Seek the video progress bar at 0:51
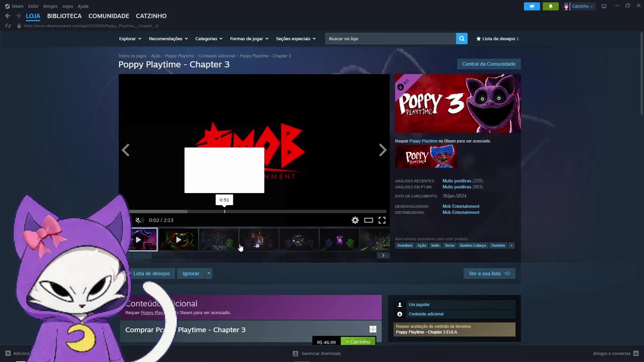Screen dimensions: 644x362 click(x=224, y=212)
